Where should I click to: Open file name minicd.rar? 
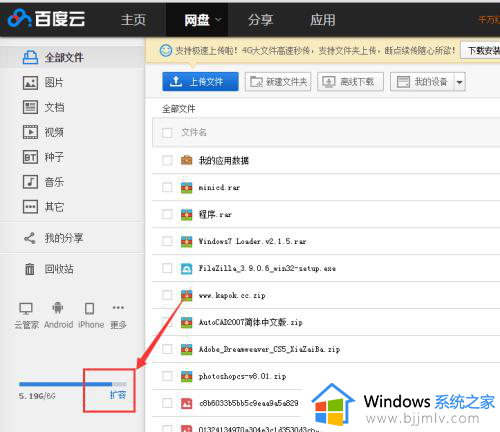tap(219, 188)
